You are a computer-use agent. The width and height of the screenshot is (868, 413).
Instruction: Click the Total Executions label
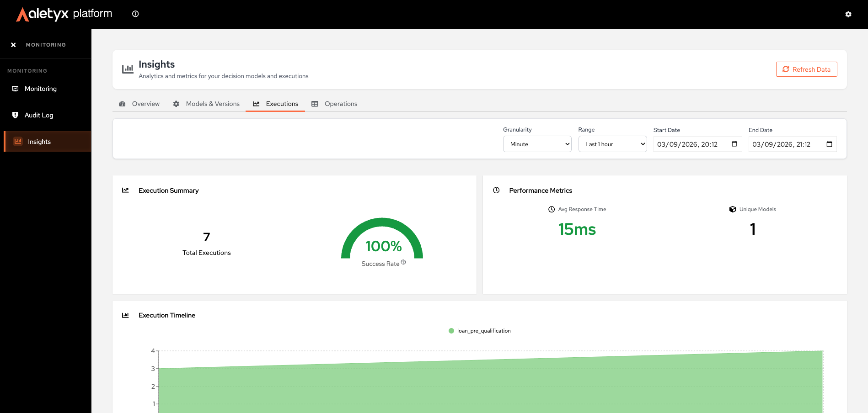pyautogui.click(x=207, y=253)
